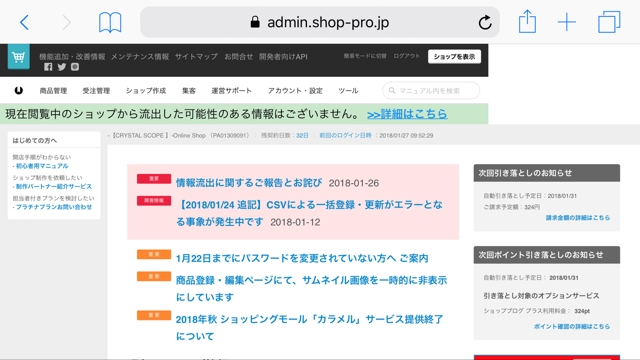This screenshot has height=360, width=640.
Task: Tap the Safari back arrow
Action: click(24, 22)
